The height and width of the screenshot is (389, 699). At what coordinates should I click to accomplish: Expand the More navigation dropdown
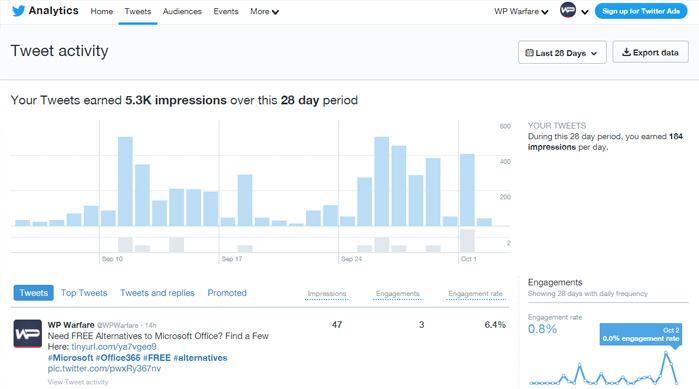[x=264, y=12]
